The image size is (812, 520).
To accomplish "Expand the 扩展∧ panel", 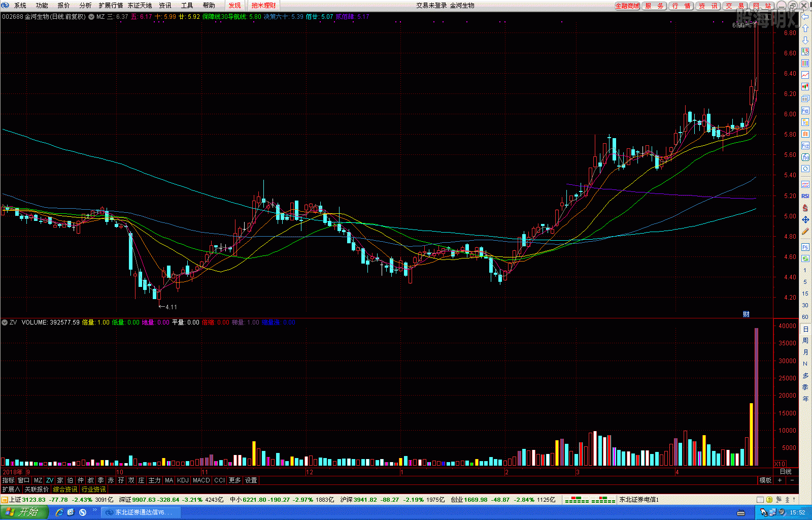I will tap(11, 489).
